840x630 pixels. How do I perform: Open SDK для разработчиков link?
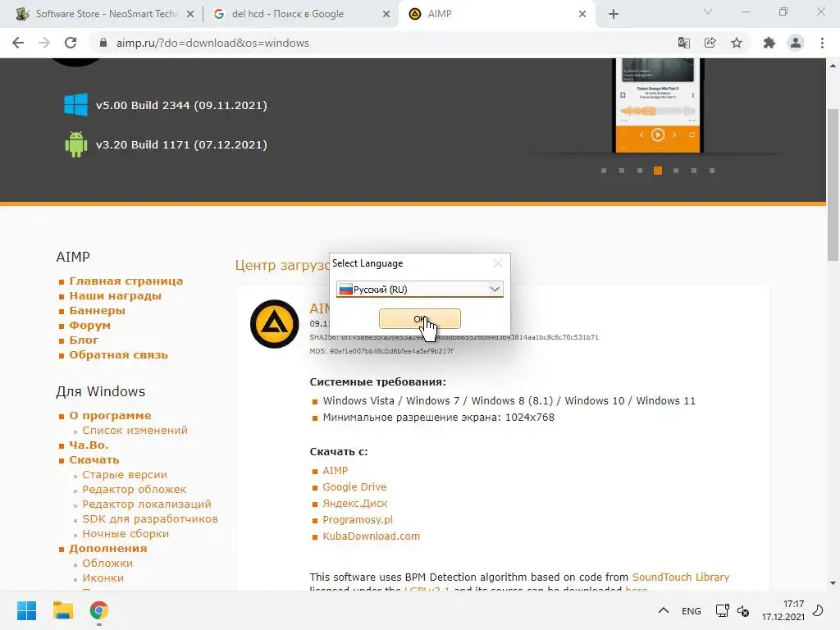(x=150, y=519)
